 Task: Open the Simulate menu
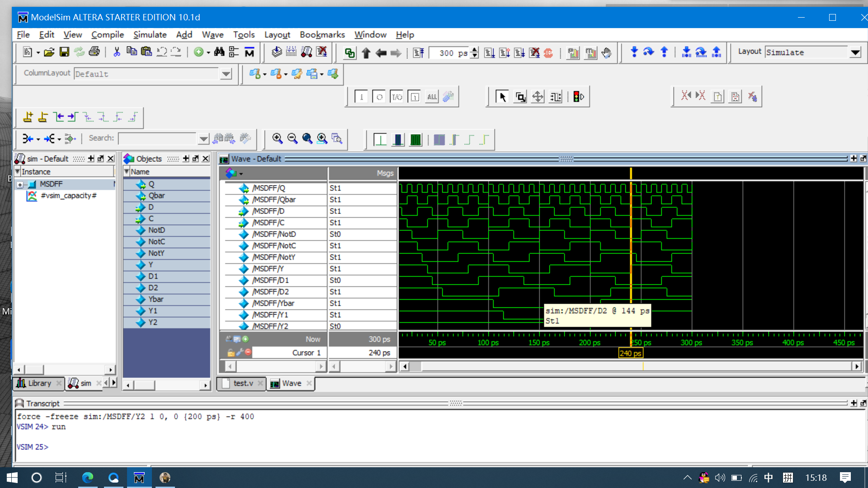[150, 35]
